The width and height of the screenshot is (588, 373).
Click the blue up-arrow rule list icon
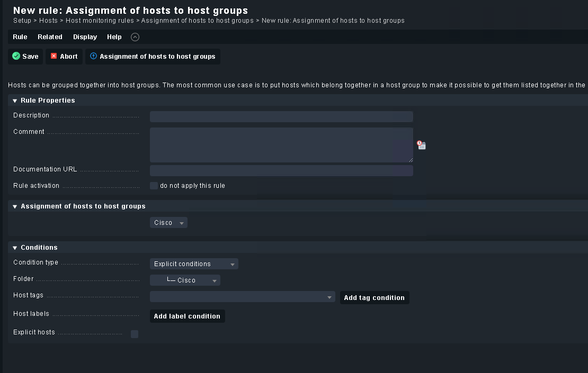(x=94, y=56)
